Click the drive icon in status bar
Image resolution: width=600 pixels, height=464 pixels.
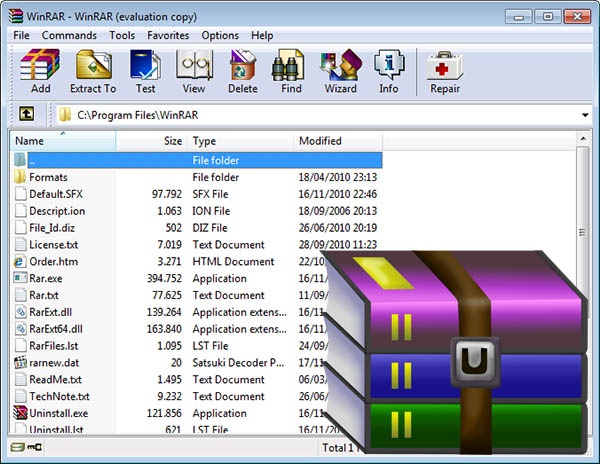click(19, 447)
